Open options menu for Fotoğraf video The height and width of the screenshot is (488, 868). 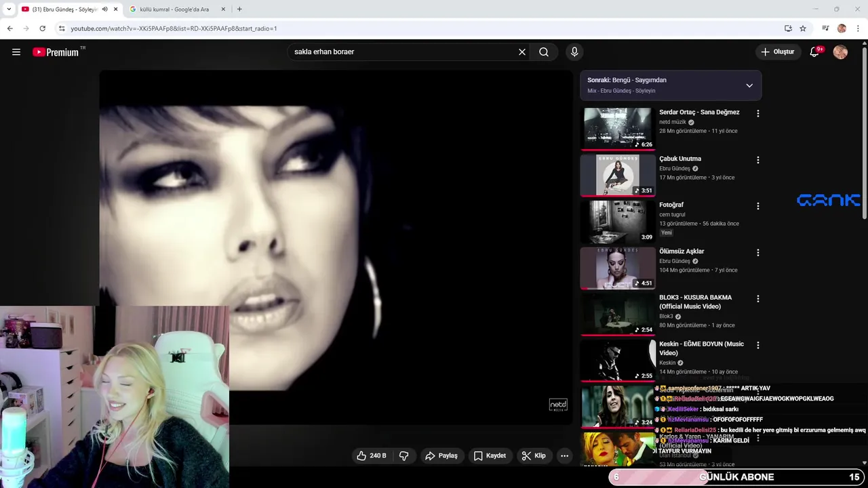758,206
